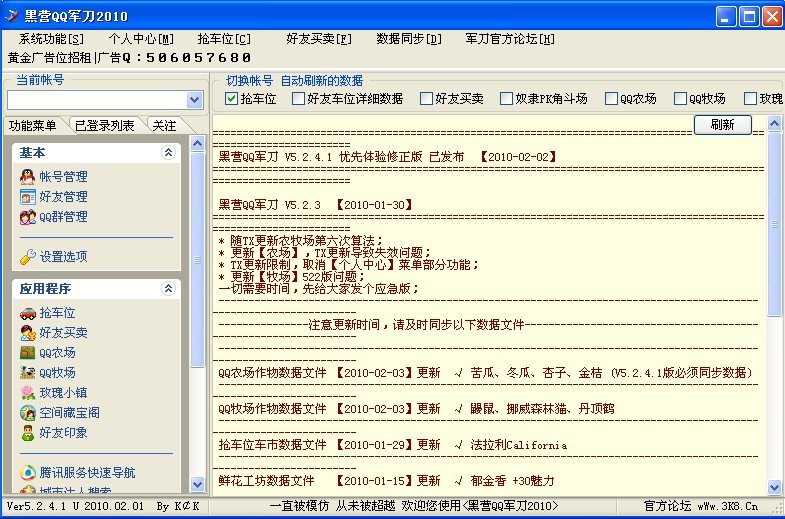This screenshot has height=519, width=785.
Task: Enable QQ农场 auto-refresh checkbox
Action: 611,99
